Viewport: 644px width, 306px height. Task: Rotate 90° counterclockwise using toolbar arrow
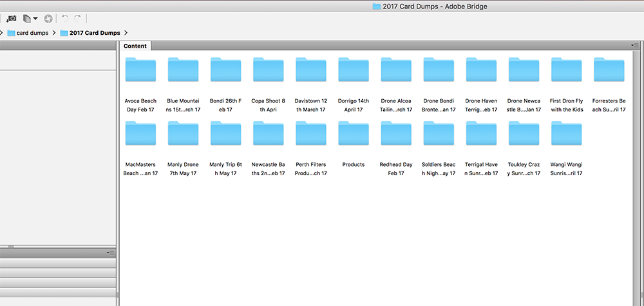[x=64, y=19]
